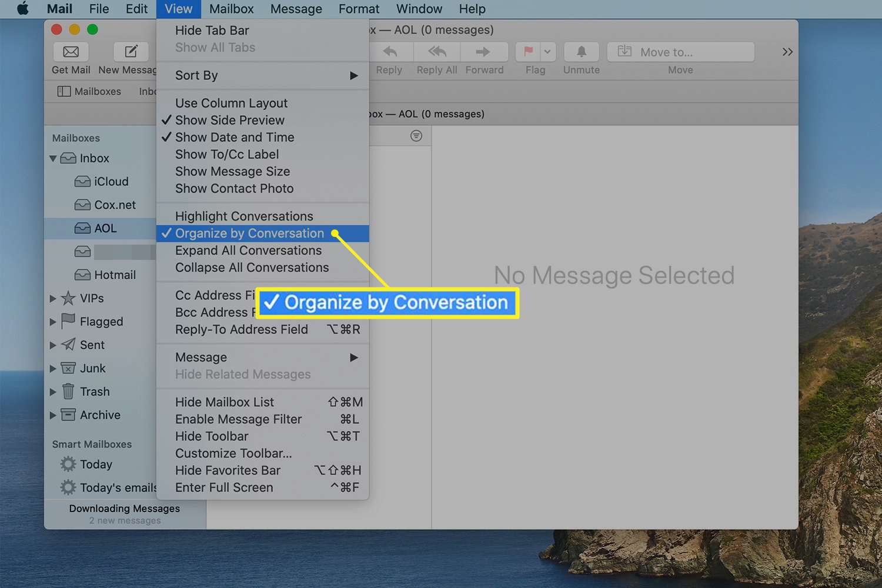The image size is (882, 588).
Task: Open the Junk mailbox
Action: (83, 368)
